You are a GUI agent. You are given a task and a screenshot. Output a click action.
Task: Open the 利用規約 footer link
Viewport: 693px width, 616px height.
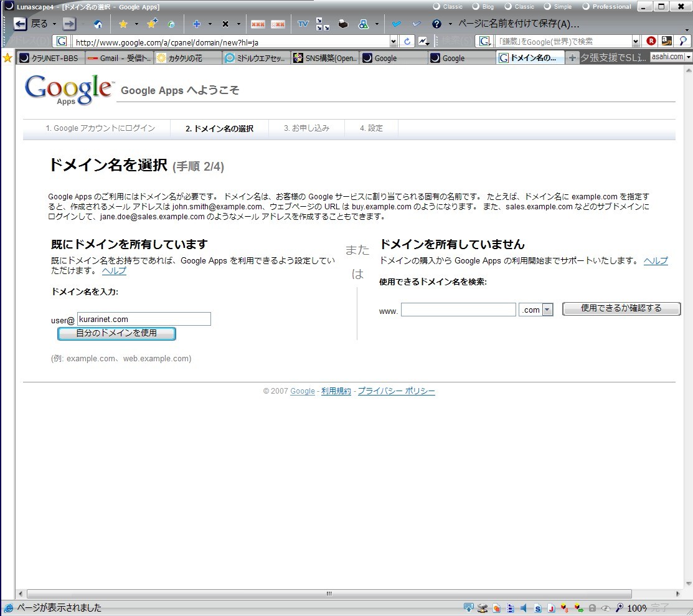pos(336,391)
